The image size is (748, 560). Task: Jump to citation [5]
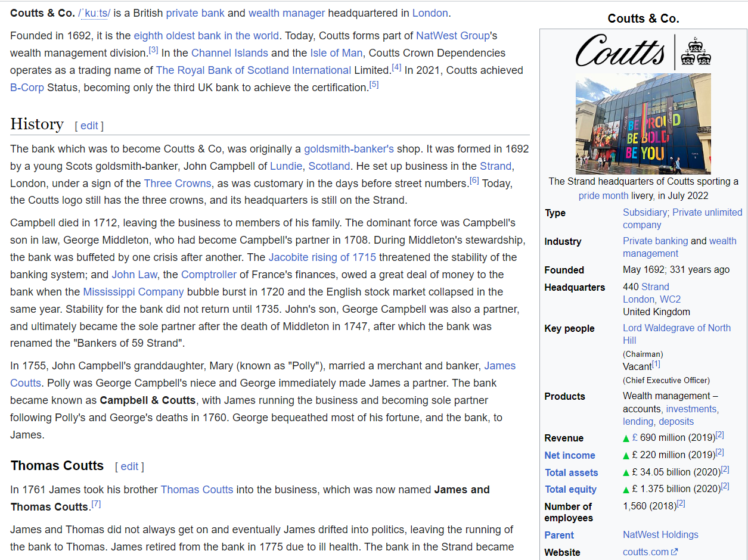[x=374, y=84]
